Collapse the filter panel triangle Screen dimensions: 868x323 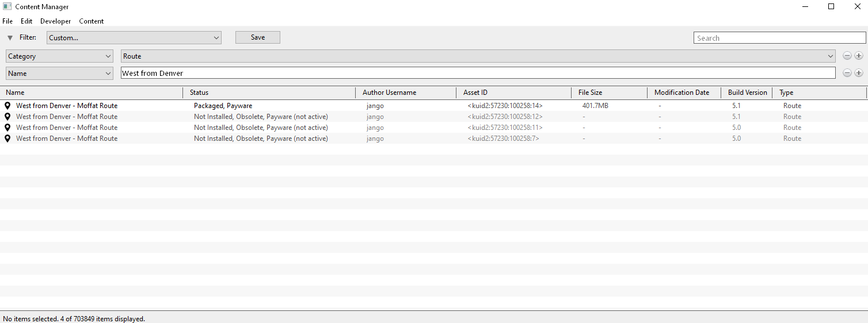pos(10,38)
